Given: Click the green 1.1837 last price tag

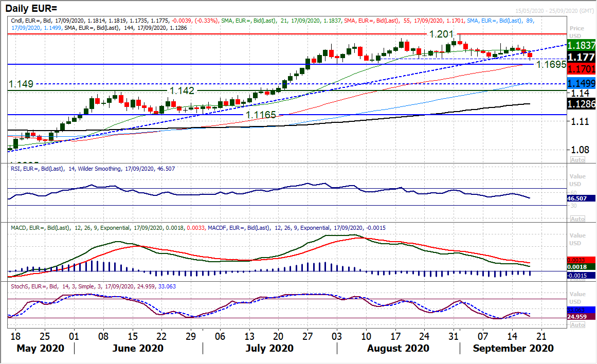Looking at the screenshot, I should 583,45.
